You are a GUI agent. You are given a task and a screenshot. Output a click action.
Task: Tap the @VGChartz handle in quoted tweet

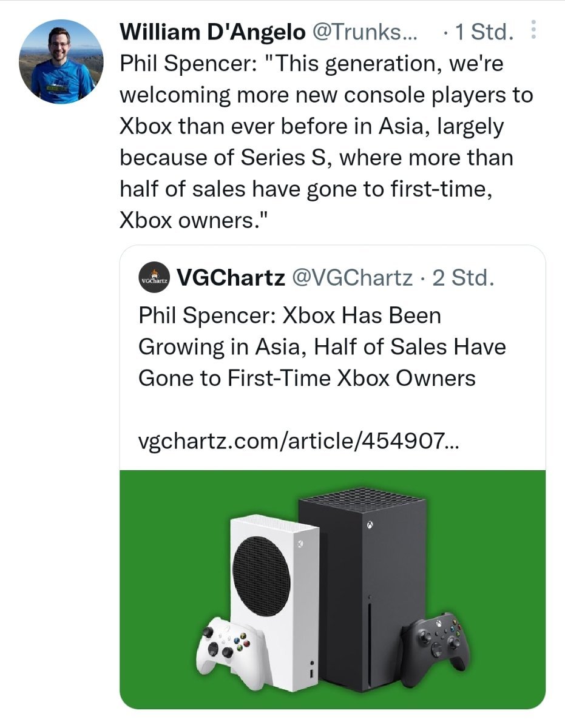(353, 278)
